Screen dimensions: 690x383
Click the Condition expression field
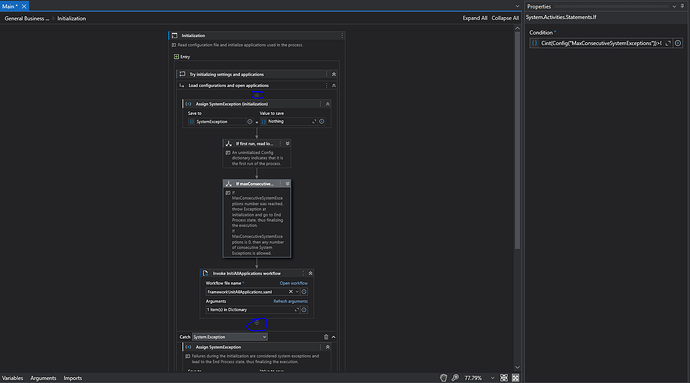[x=601, y=43]
